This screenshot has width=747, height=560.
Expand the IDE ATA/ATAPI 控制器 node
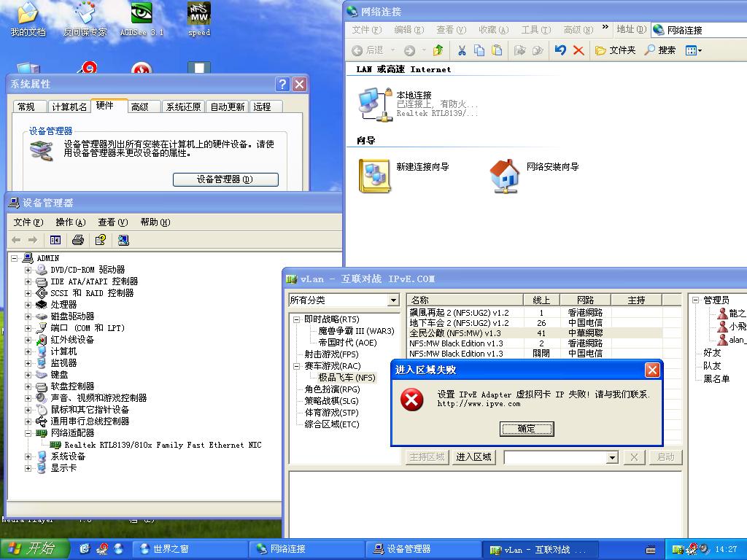[x=28, y=281]
